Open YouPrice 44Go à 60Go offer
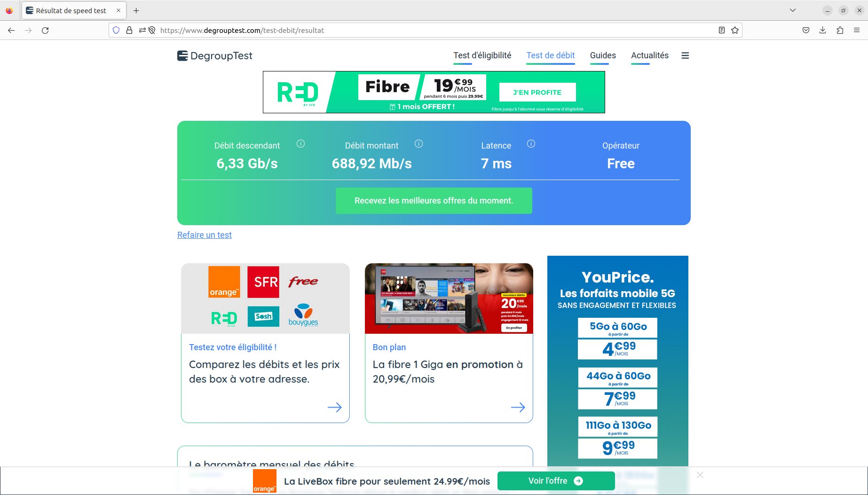Viewport: 868px width, 495px height. pos(617,377)
